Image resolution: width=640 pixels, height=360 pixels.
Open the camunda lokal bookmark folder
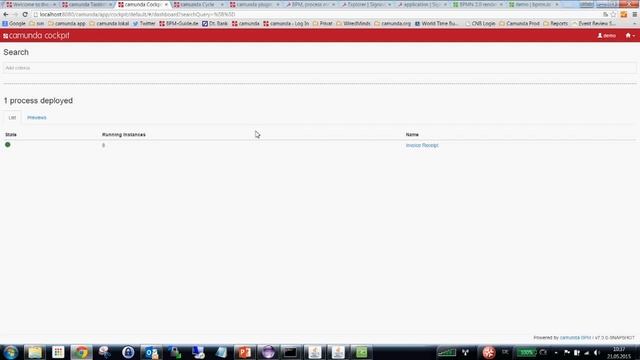point(109,24)
